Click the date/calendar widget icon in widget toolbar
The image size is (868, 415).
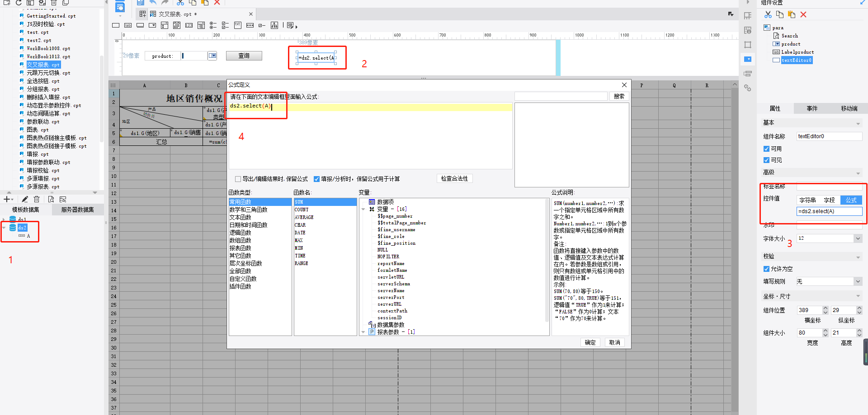[177, 25]
